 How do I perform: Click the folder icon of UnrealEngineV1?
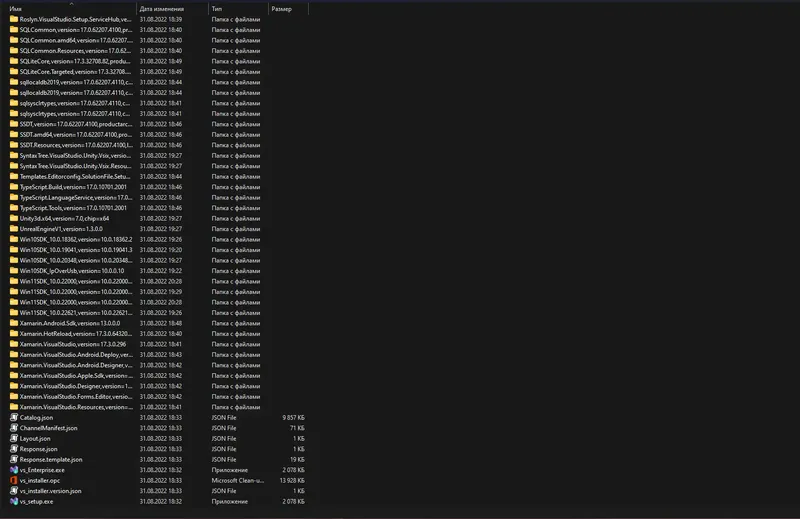(x=14, y=229)
